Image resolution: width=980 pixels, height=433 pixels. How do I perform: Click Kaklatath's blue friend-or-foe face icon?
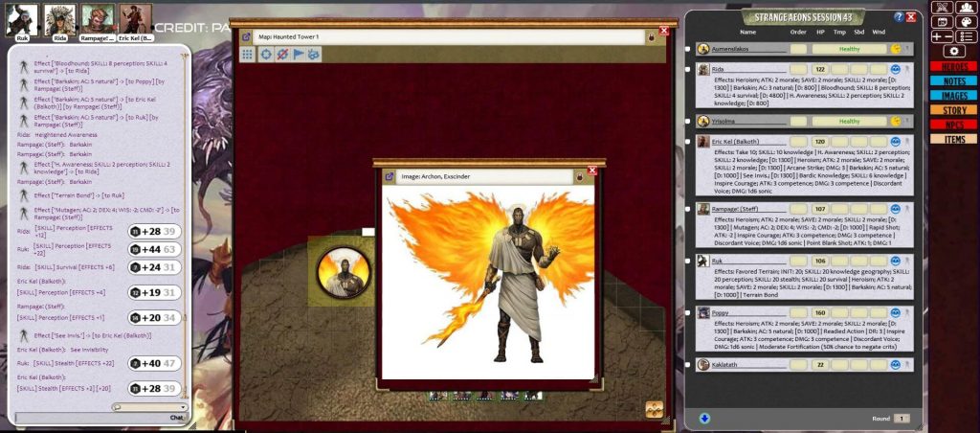pyautogui.click(x=895, y=364)
